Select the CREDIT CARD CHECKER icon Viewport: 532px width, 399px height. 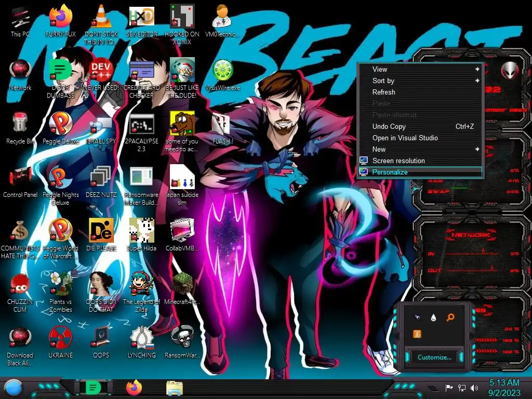click(x=142, y=79)
